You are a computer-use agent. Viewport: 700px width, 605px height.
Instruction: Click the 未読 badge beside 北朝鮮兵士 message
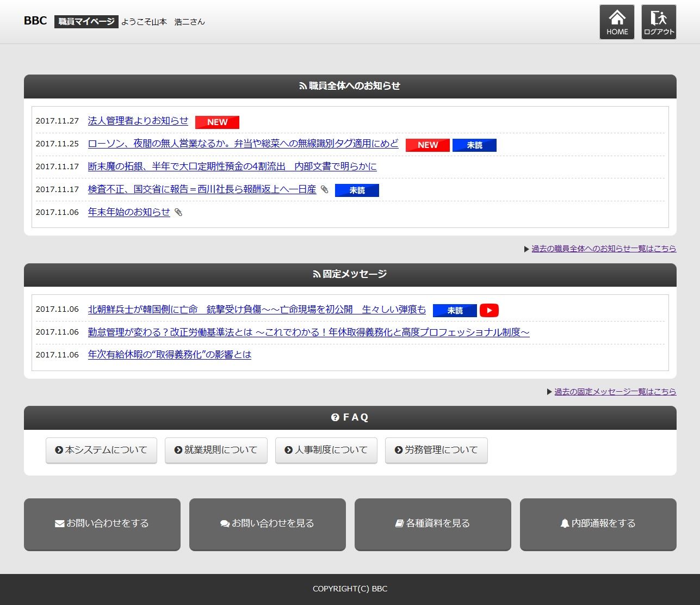click(455, 310)
